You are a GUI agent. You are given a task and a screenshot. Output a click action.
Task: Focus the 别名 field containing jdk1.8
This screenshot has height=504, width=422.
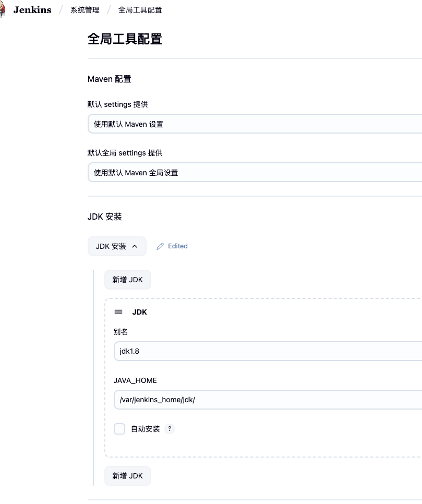(x=267, y=351)
